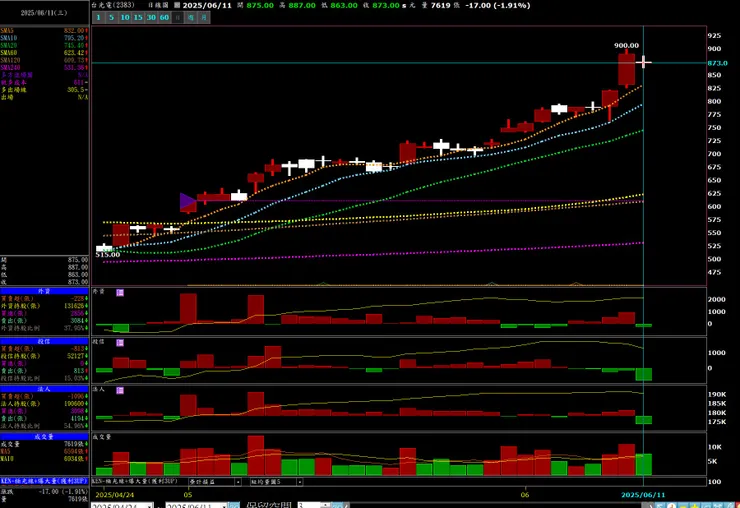
Task: Choose the 60-minute timeframe button
Action: coord(164,17)
